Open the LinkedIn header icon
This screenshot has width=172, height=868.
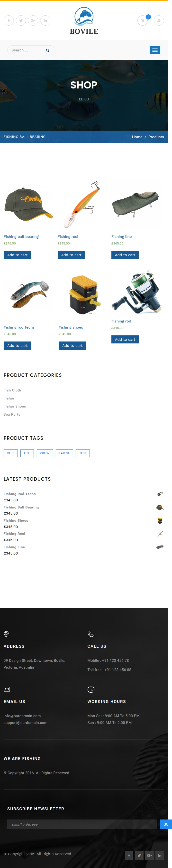45,20
